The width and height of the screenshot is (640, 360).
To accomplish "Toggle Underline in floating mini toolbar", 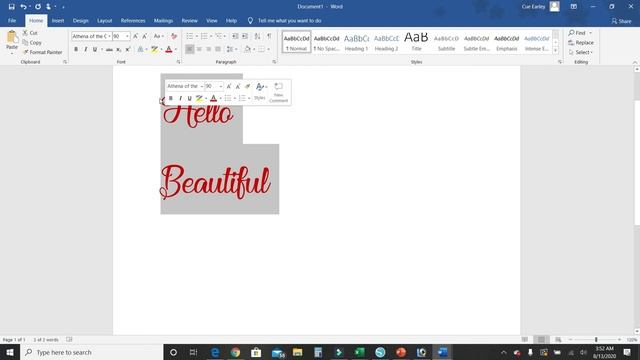I will pyautogui.click(x=189, y=98).
